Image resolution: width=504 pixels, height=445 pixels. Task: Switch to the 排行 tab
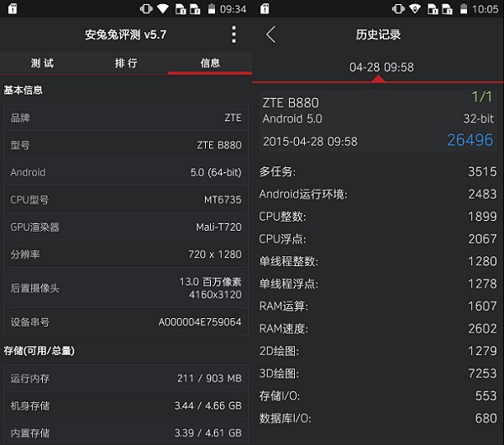click(x=126, y=63)
